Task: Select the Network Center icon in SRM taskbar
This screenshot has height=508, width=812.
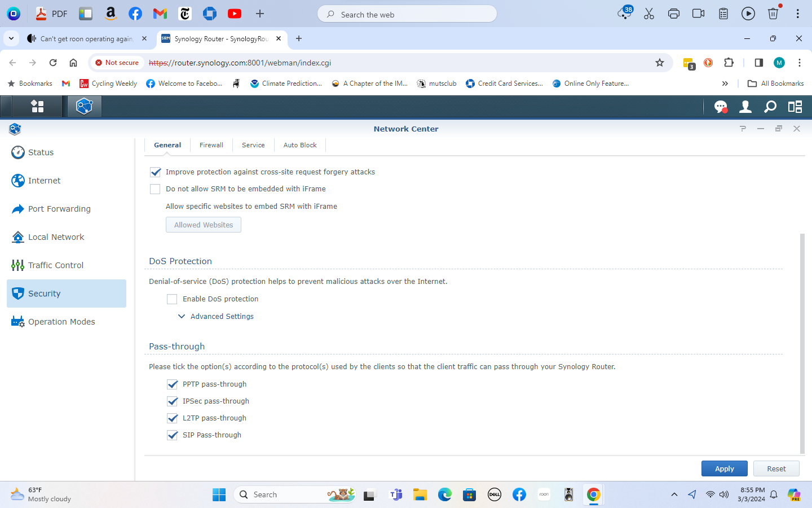Action: [84, 106]
